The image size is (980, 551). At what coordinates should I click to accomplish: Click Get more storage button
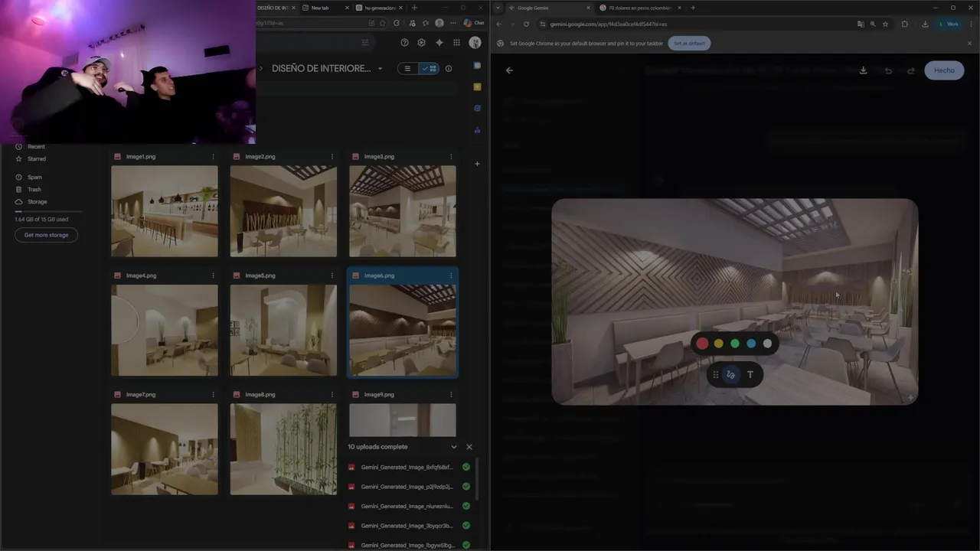click(x=46, y=235)
